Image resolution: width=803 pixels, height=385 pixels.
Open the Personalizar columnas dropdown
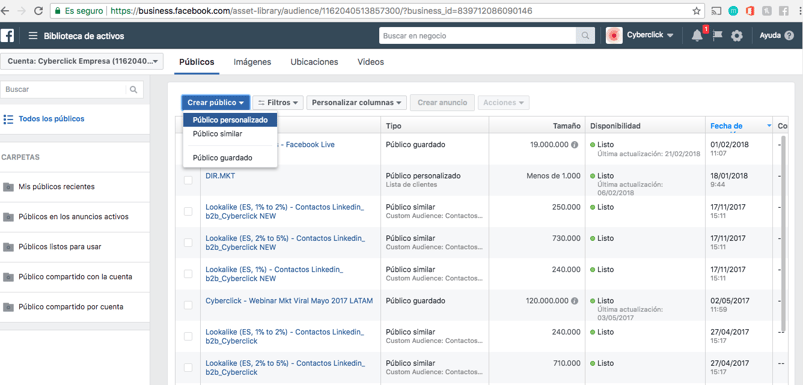coord(356,102)
